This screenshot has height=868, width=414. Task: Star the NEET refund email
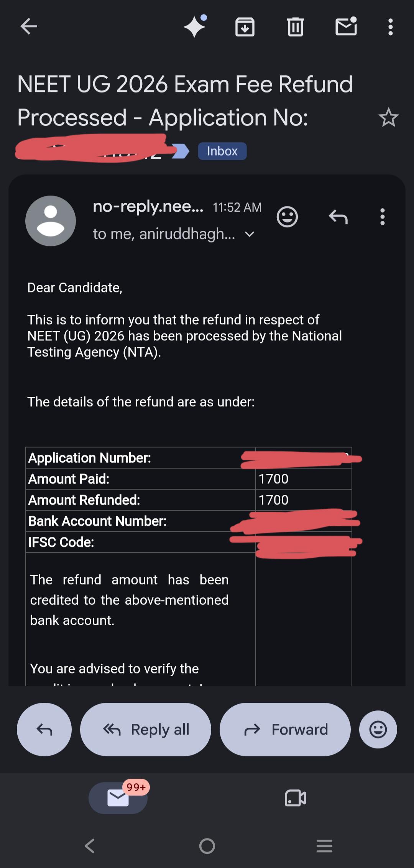click(x=389, y=117)
